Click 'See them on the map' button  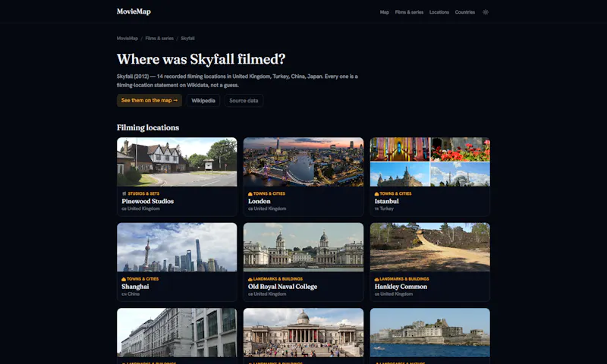(149, 100)
